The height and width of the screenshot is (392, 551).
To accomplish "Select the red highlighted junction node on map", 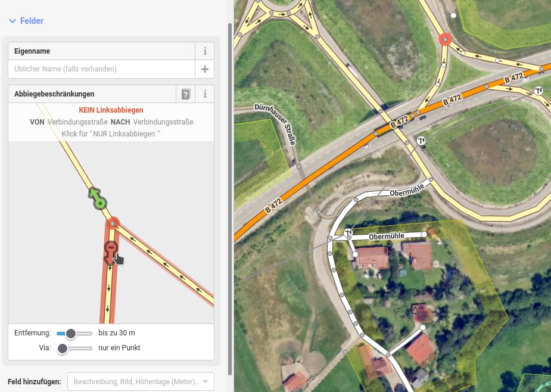I will coord(445,40).
